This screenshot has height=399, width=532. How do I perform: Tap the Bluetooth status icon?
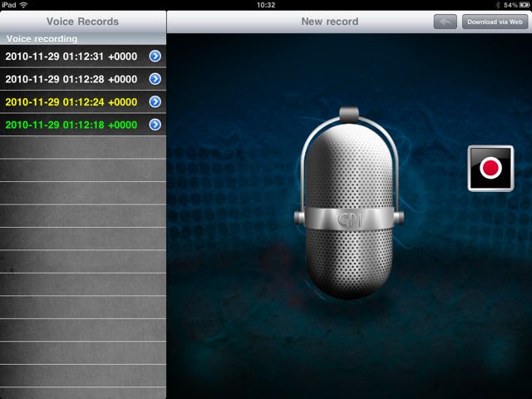[x=498, y=5]
